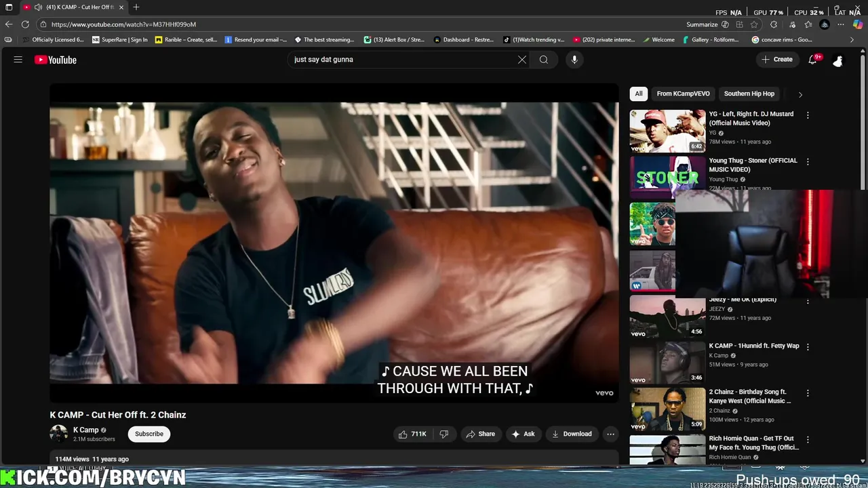
Task: Open Young Thug Stoner video thumbnail
Action: point(667,177)
